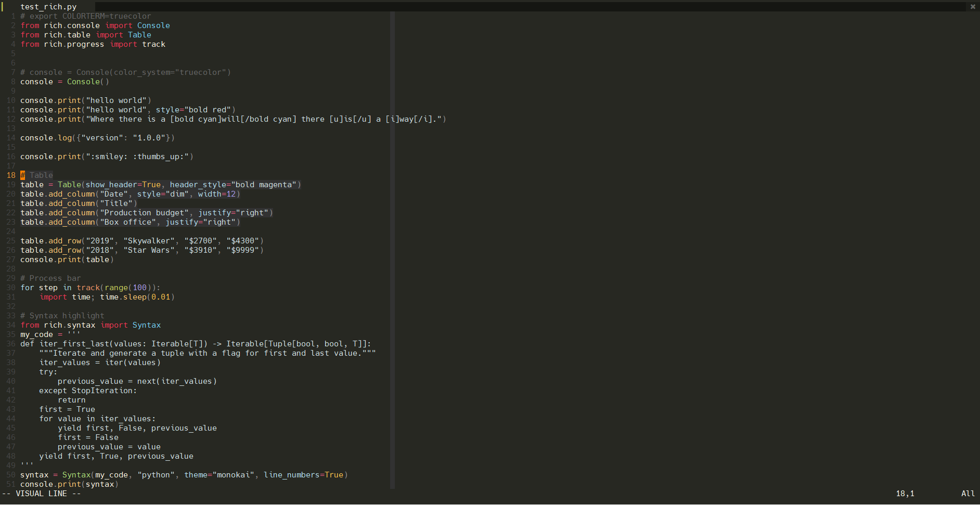The height and width of the screenshot is (505, 980).
Task: Click console.print(syntax) line
Action: click(69, 484)
